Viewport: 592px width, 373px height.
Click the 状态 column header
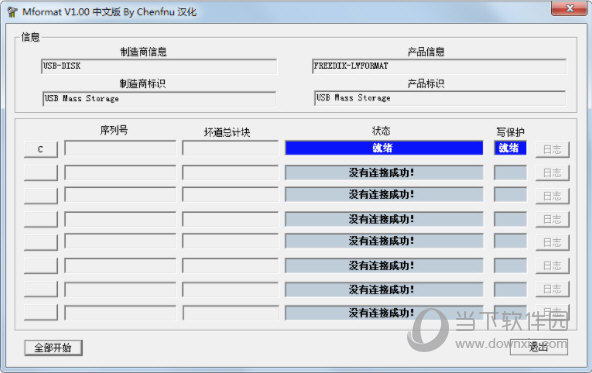pos(381,131)
